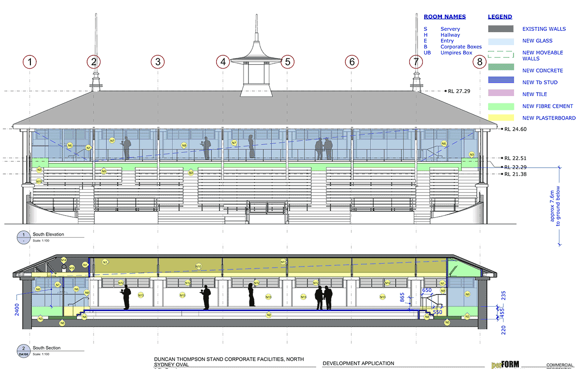This screenshot has width=588, height=369.
Task: Click the RL 27.29 level label
Action: (459, 91)
